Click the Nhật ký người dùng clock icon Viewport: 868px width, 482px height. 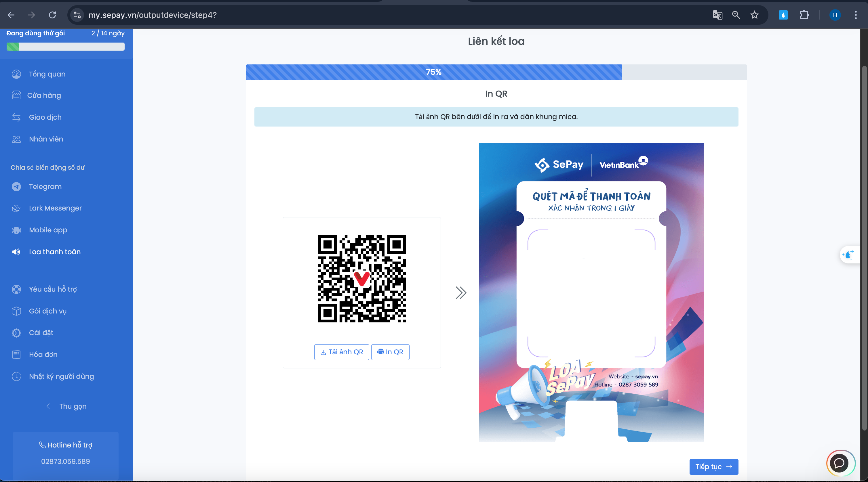click(16, 376)
